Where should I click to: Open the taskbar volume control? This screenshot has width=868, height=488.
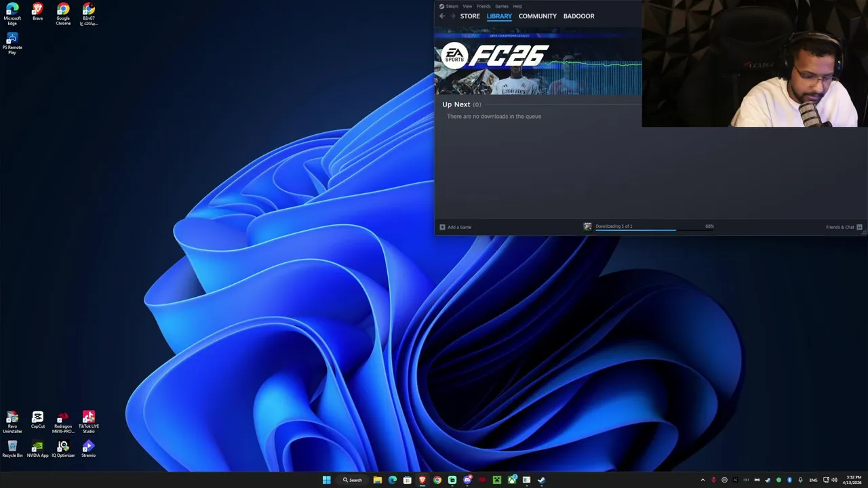click(x=834, y=480)
